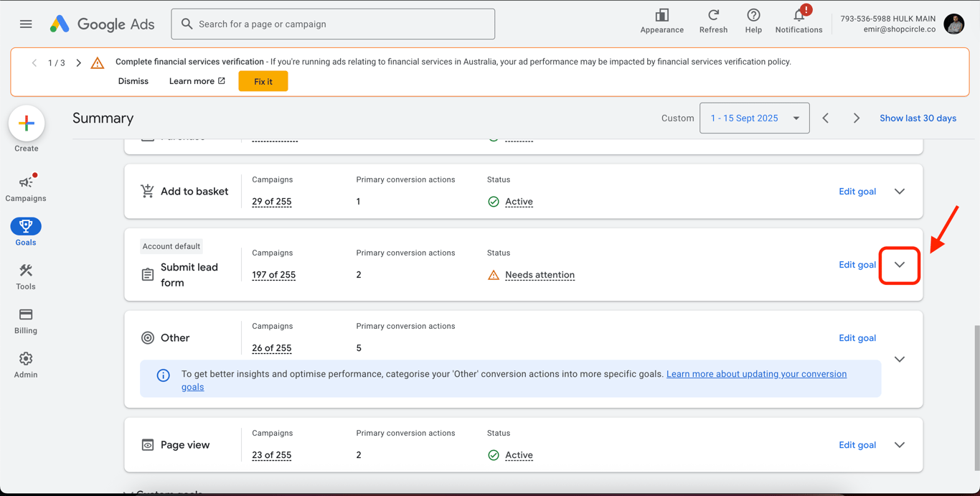980x496 pixels.
Task: Open the date range dropdown
Action: [754, 118]
